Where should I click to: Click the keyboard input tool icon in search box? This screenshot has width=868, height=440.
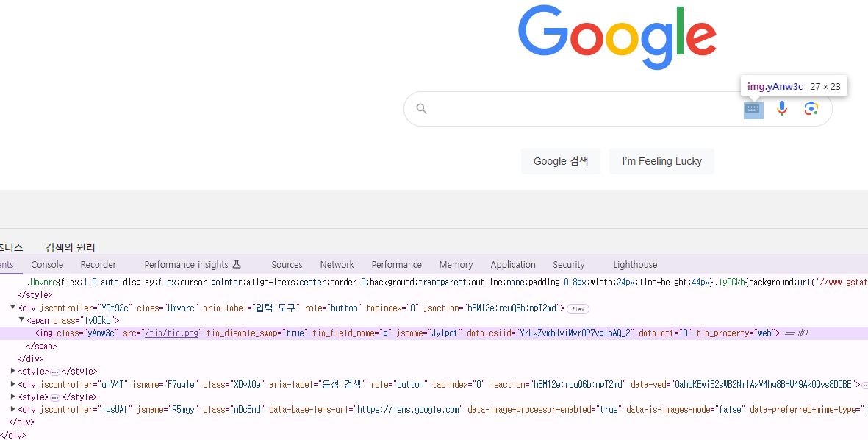coord(753,109)
